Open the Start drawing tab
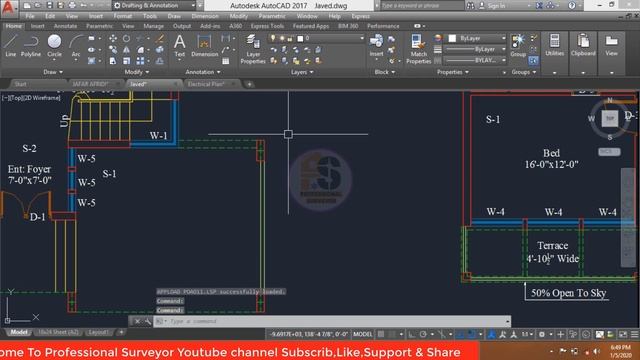 20,84
